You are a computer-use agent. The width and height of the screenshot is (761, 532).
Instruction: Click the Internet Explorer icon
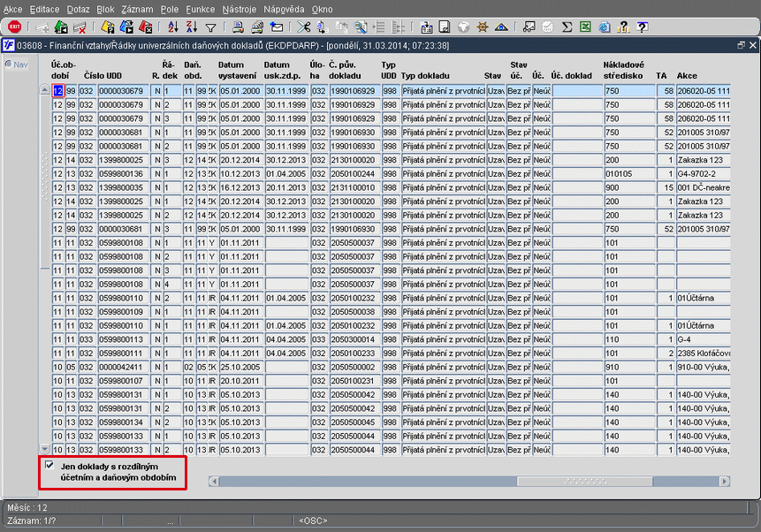coord(605,27)
